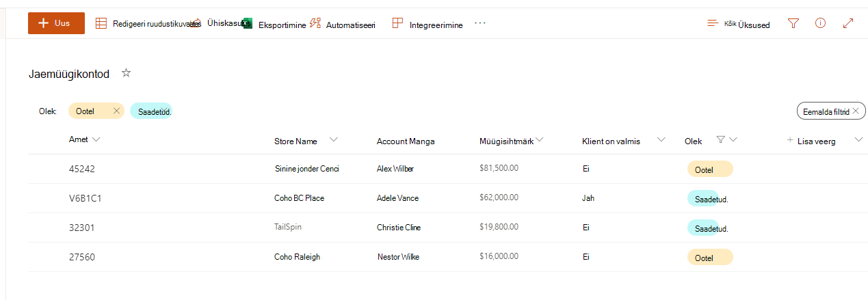The image size is (868, 300).
Task: Open the information pane icon
Action: (x=821, y=23)
